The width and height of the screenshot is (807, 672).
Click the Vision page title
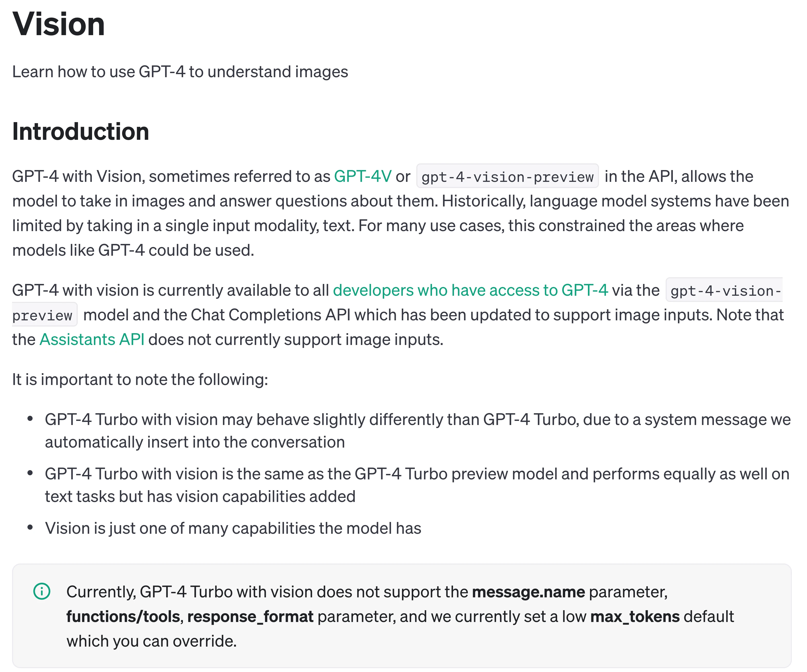58,24
